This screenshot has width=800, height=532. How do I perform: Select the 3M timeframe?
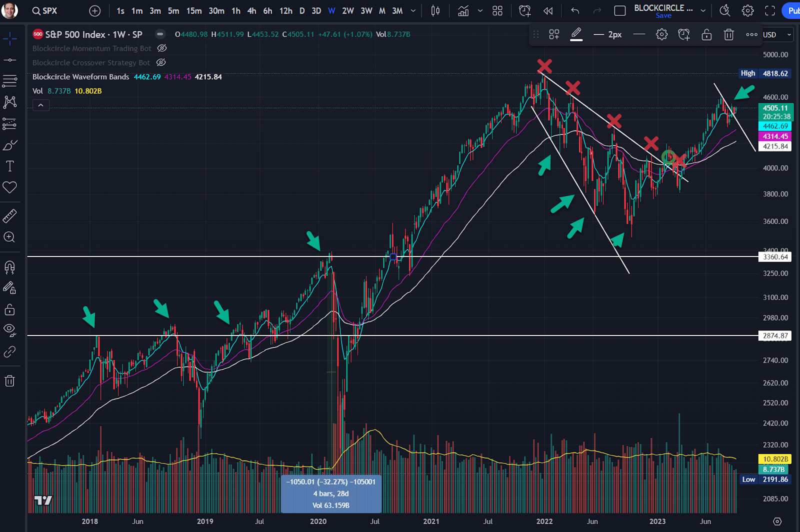coord(397,10)
